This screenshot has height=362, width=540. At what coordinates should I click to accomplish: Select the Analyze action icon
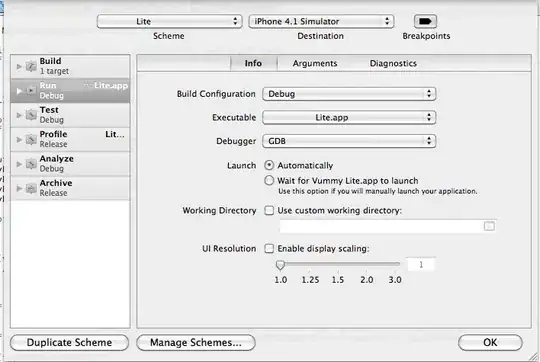pyautogui.click(x=31, y=164)
